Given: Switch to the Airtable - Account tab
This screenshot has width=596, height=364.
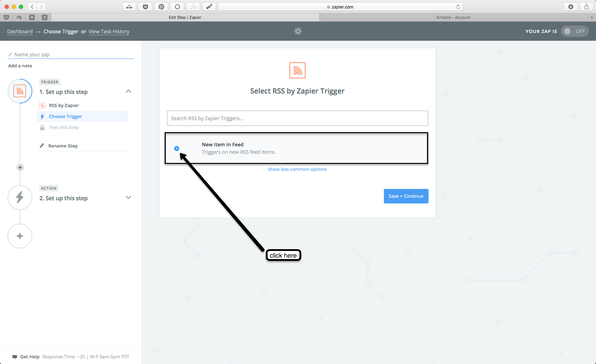Looking at the screenshot, I should coord(453,17).
